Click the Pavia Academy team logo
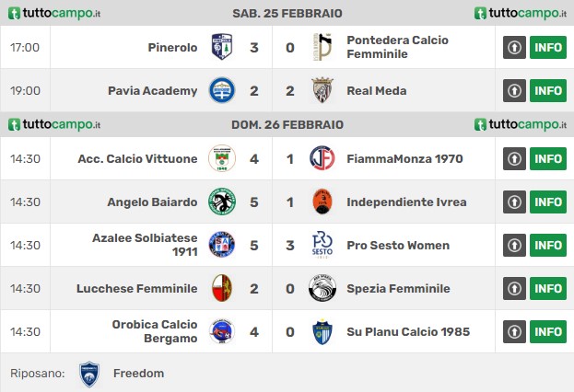574x392 pixels. [x=221, y=90]
